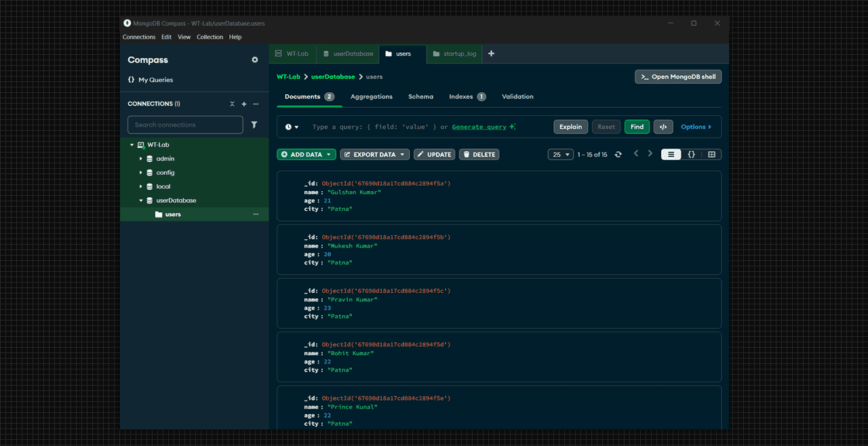Refresh the documents list icon
This screenshot has width=868, height=446.
[618, 154]
